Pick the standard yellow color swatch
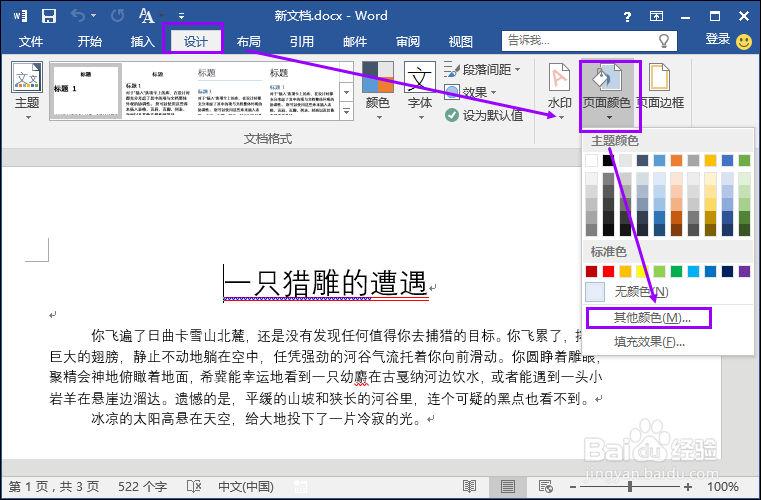 [x=642, y=271]
